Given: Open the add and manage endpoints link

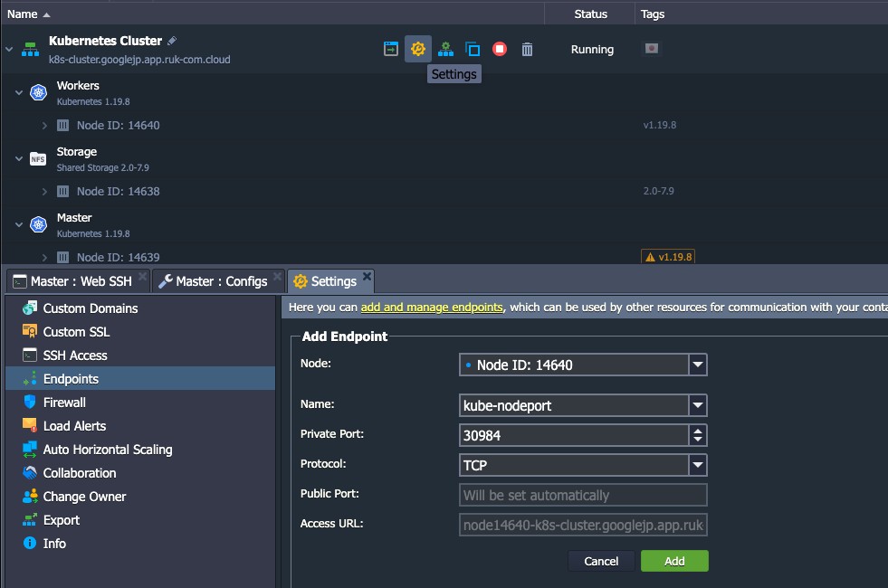Looking at the screenshot, I should point(432,308).
